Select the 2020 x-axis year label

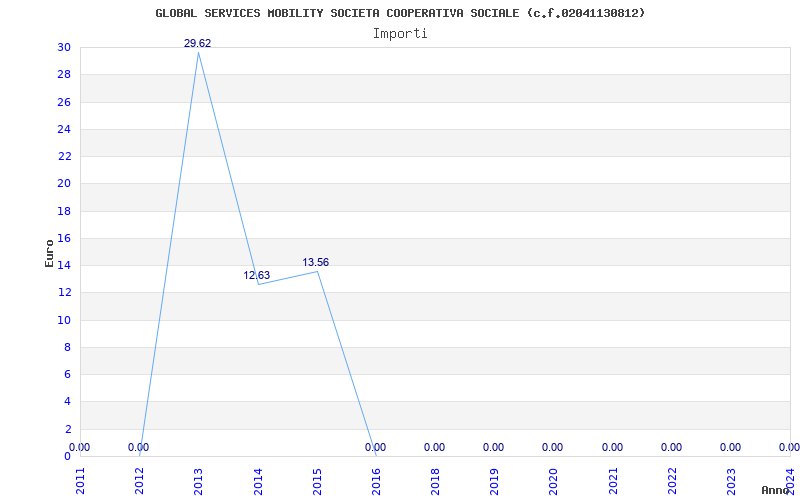(x=554, y=482)
